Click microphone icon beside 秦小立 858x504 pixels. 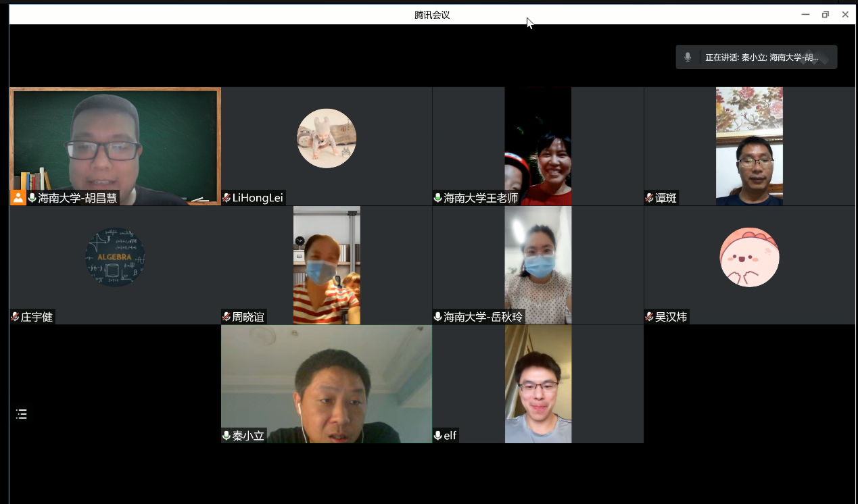[x=227, y=436]
